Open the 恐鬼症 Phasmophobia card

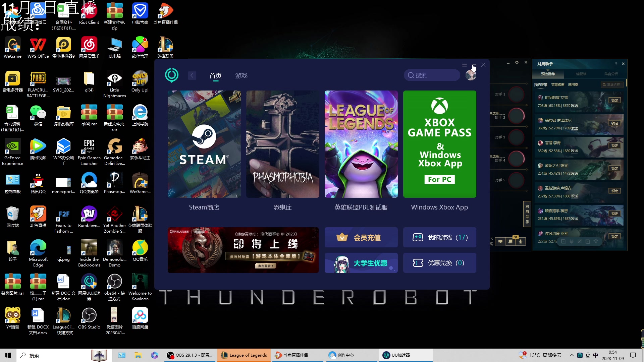tap(282, 144)
